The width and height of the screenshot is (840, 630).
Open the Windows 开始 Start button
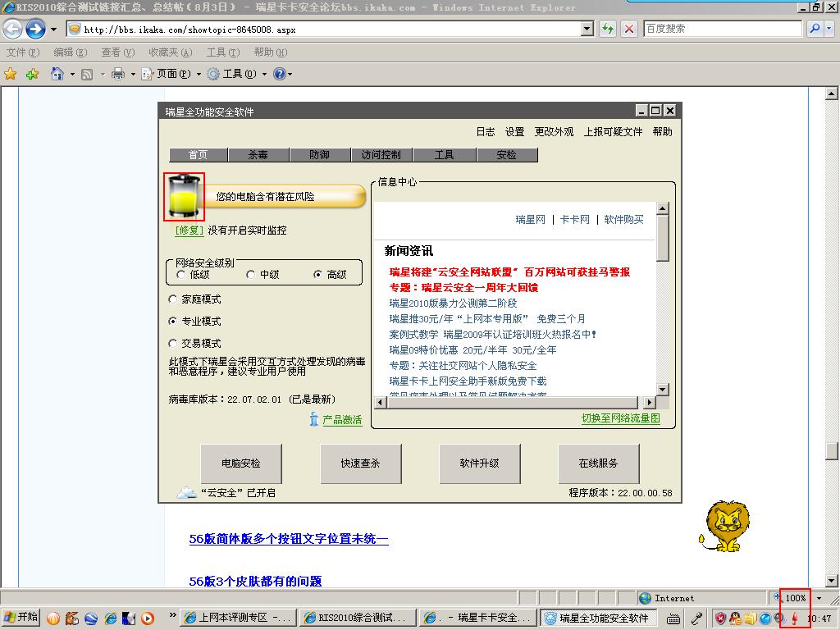coord(21,617)
